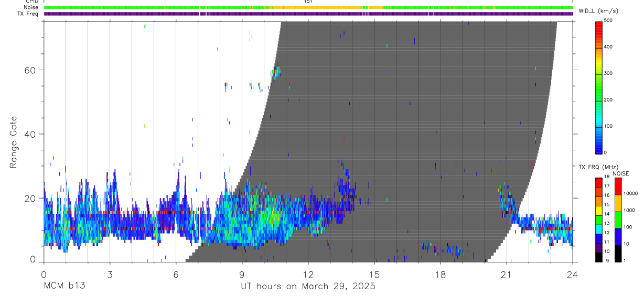The width and height of the screenshot is (644, 297).
Task: Click the 18 tick on TX FRQ scale
Action: point(607,178)
